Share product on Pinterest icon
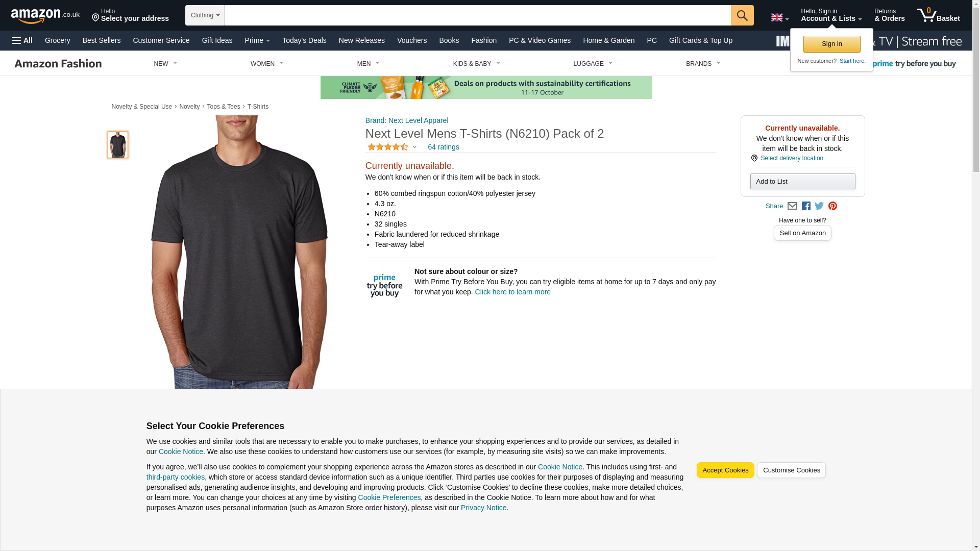This screenshot has width=980, height=551. (x=832, y=206)
